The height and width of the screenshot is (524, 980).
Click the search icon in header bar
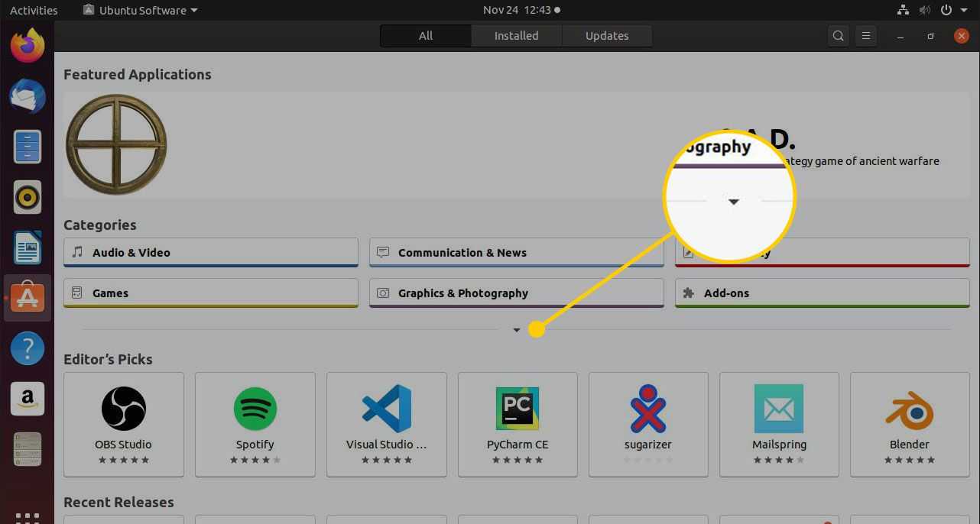[x=839, y=36]
